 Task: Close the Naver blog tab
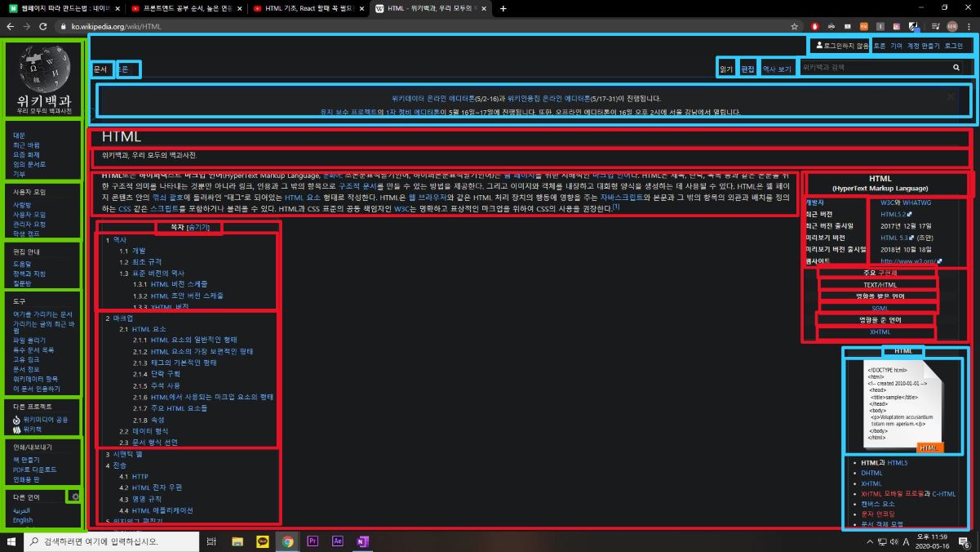coord(118,8)
